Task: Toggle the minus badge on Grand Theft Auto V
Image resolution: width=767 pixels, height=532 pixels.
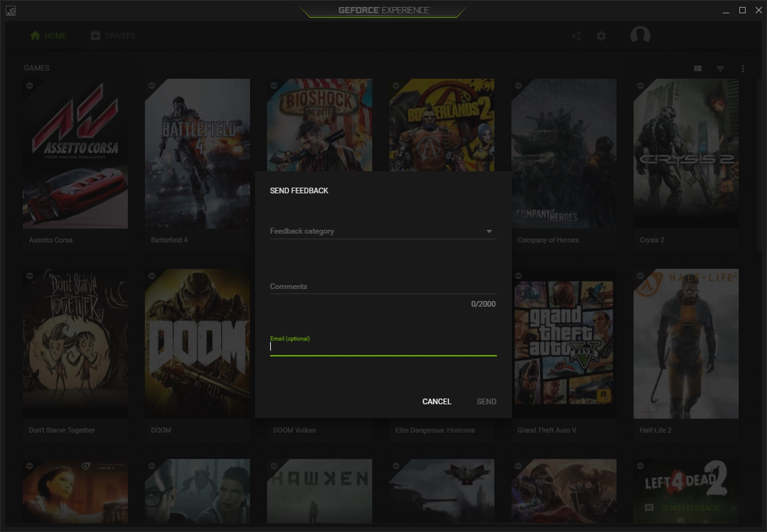Action: (x=518, y=276)
